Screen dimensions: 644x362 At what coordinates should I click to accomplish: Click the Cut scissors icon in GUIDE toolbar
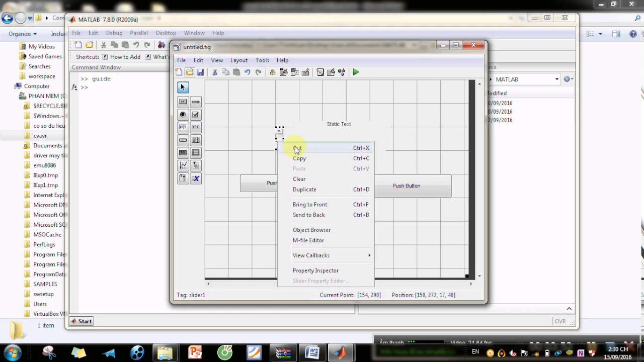[x=215, y=72]
